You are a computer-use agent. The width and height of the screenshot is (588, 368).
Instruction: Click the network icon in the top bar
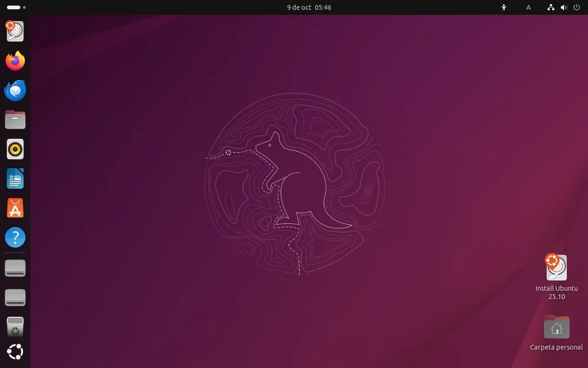point(550,7)
